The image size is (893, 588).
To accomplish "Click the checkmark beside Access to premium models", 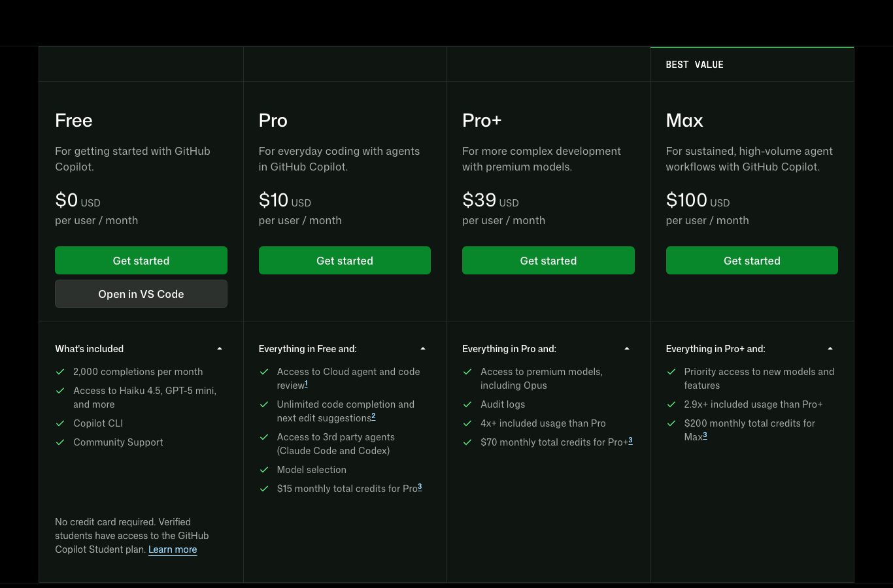I will click(467, 372).
